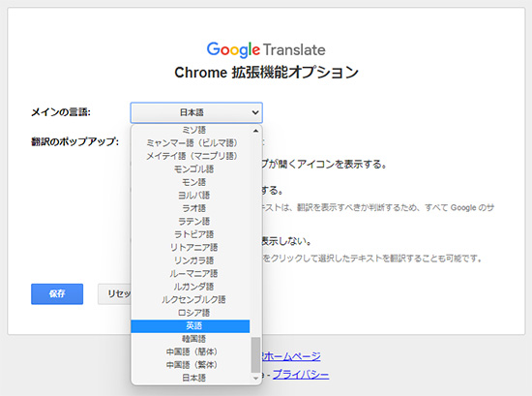Image resolution: width=532 pixels, height=396 pixels.
Task: Select ルーマニア語 option
Action: point(191,274)
